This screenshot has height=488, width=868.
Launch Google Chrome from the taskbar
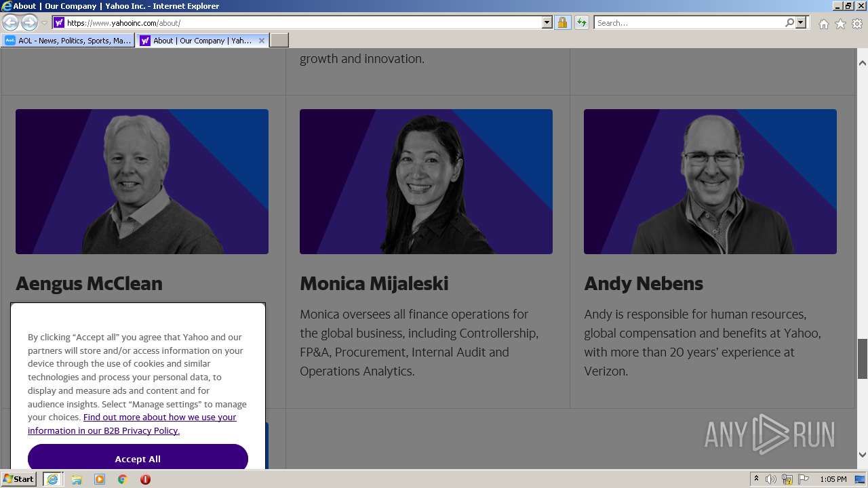click(123, 479)
